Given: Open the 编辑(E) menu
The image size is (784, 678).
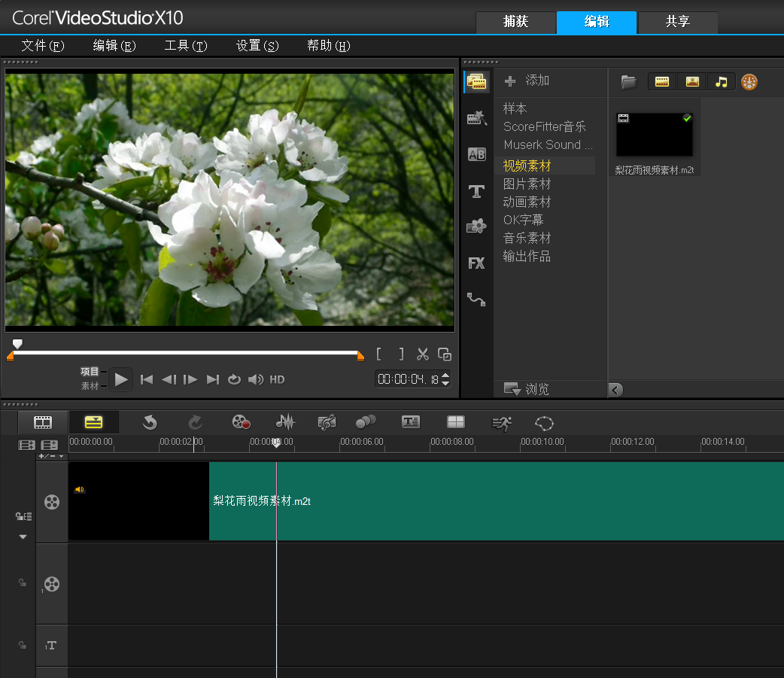Looking at the screenshot, I should (x=114, y=46).
